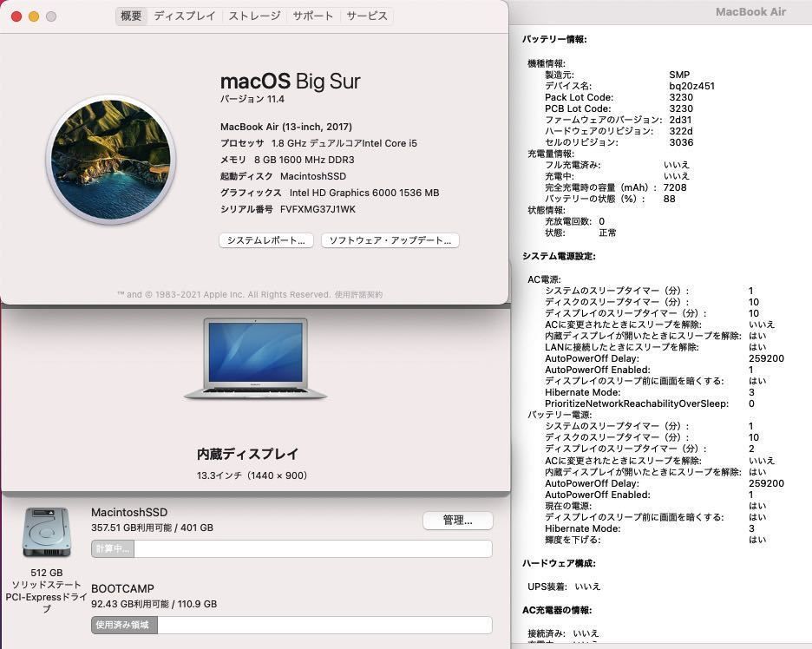The image size is (812, 649).
Task: Click the バッテリー電源 section label
Action: click(x=560, y=415)
